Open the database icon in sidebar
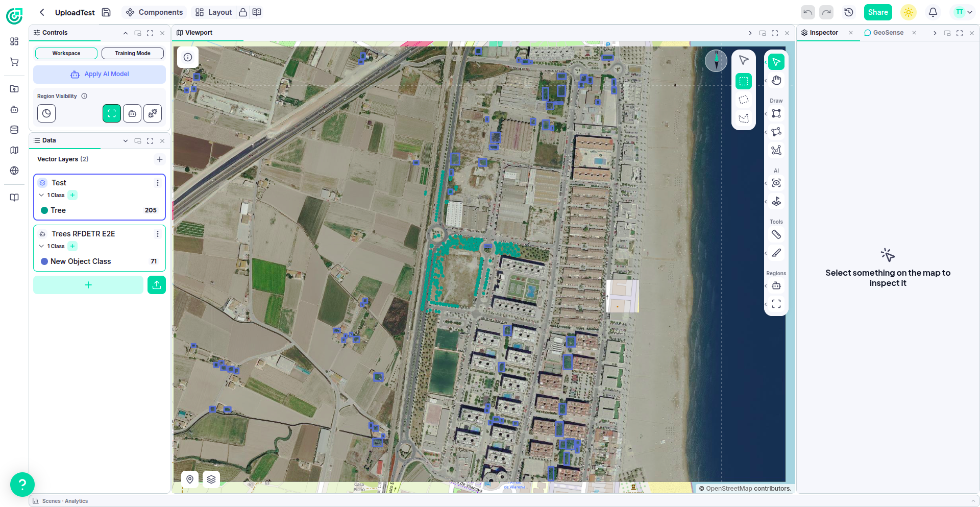This screenshot has width=980, height=507. pos(14,130)
